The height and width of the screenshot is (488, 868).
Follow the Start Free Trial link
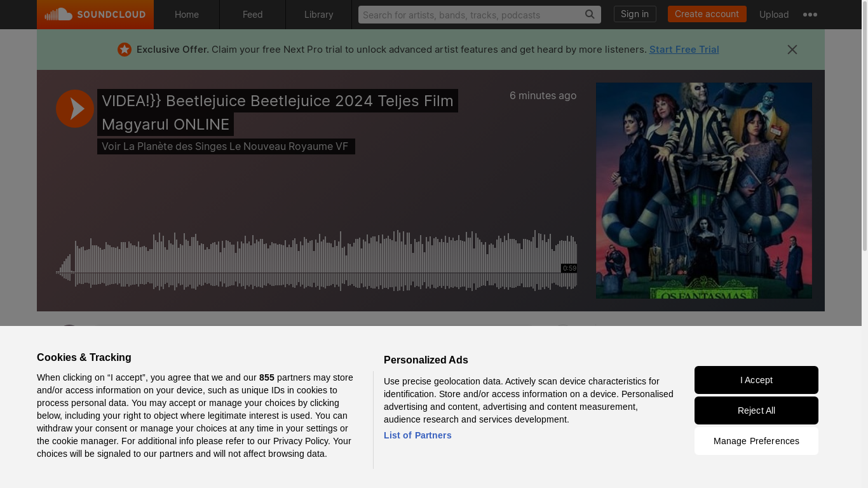tap(684, 50)
